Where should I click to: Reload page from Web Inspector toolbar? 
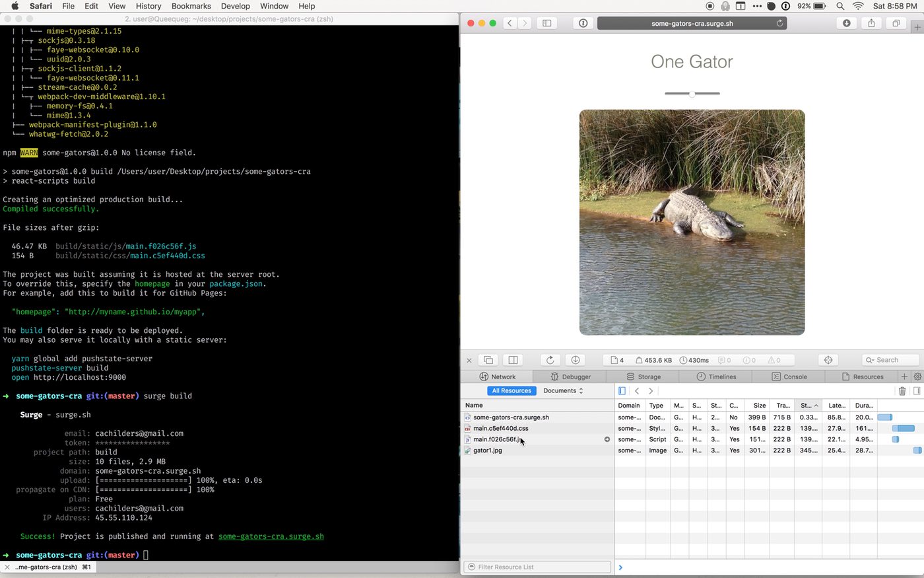click(x=550, y=360)
